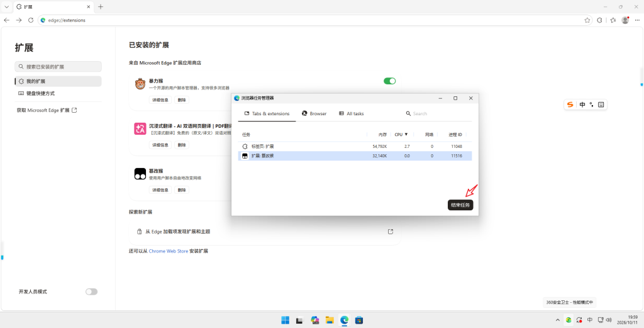Maximize the browser task manager window

tap(455, 98)
